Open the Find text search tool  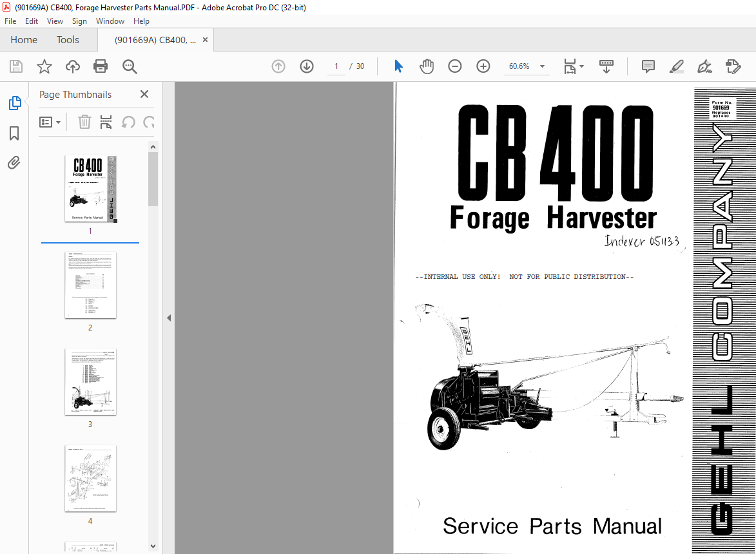(130, 66)
